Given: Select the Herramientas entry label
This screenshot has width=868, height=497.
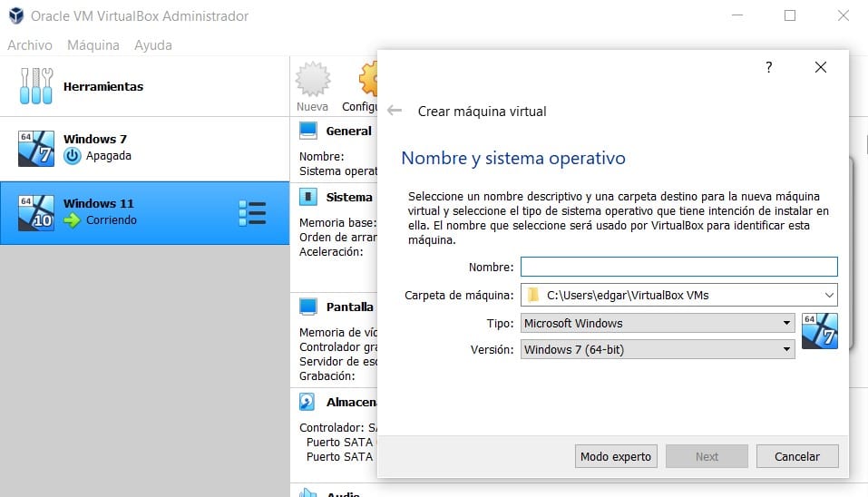Looking at the screenshot, I should click(x=103, y=86).
